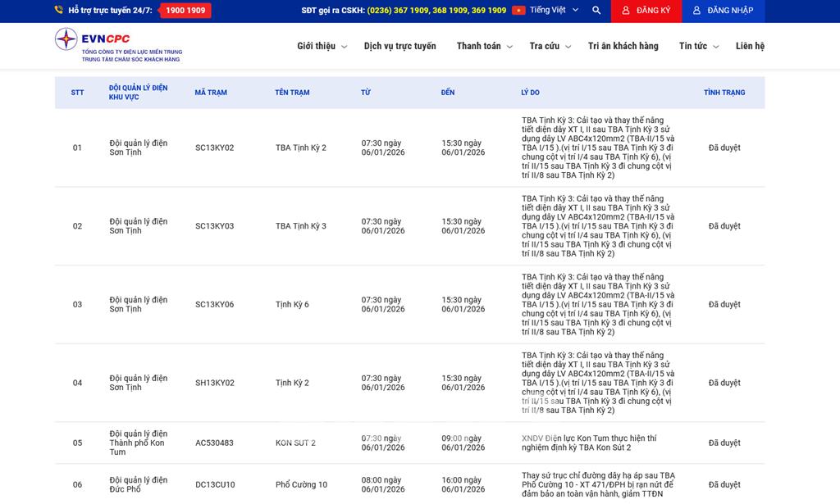Select the KON SUT 2 station row
Screen dimensions: 840x504
295,443
